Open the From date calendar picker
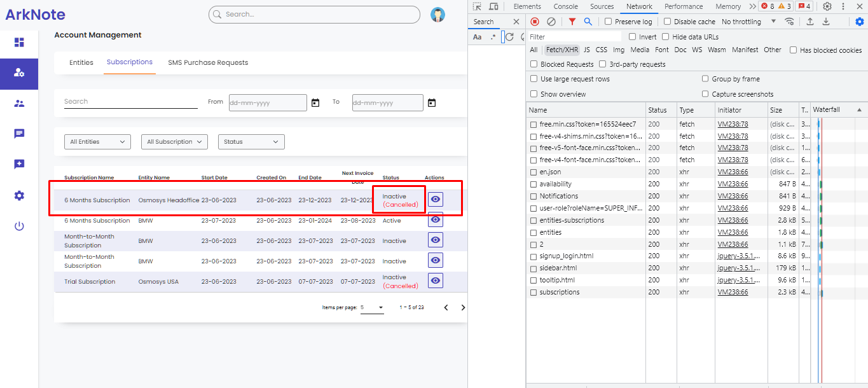 pos(315,102)
